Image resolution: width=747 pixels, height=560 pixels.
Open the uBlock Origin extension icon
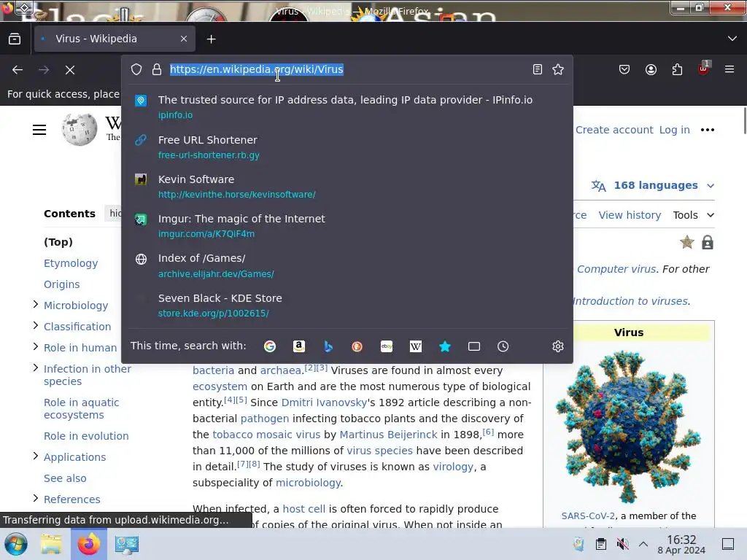point(704,69)
